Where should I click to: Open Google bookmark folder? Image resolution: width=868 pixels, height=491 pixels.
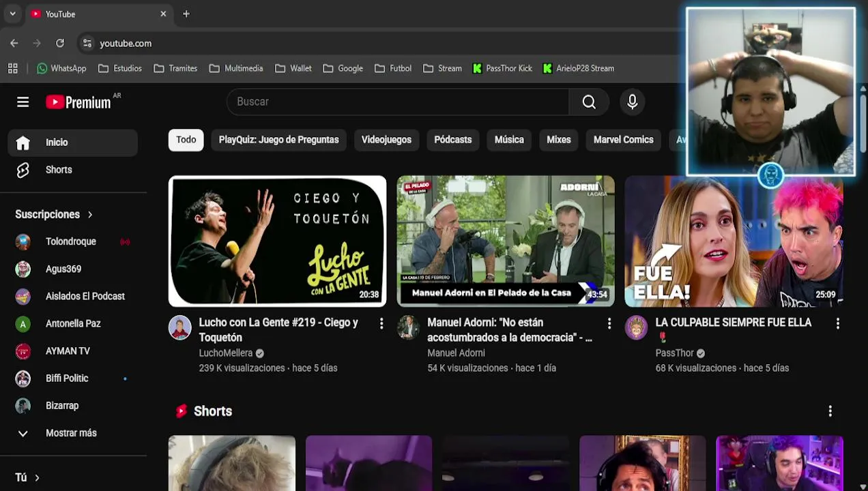click(343, 68)
